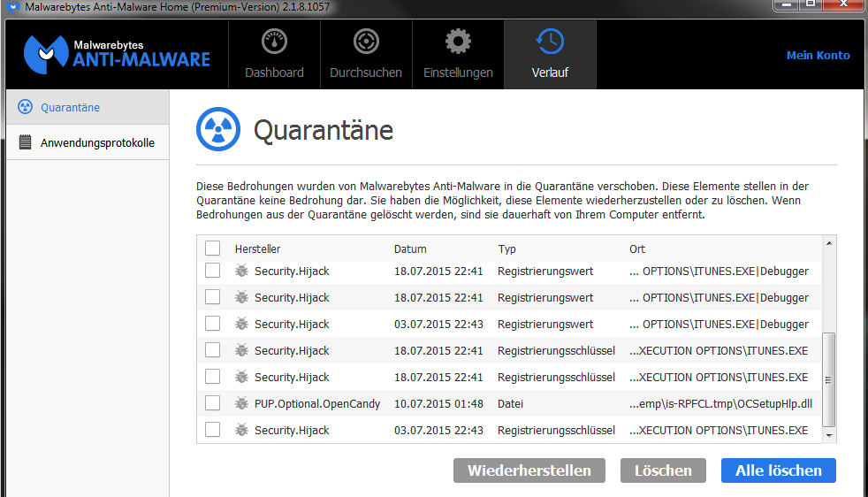Click the blue Alle löschen button
Screen dimensions: 868x497
tap(779, 470)
